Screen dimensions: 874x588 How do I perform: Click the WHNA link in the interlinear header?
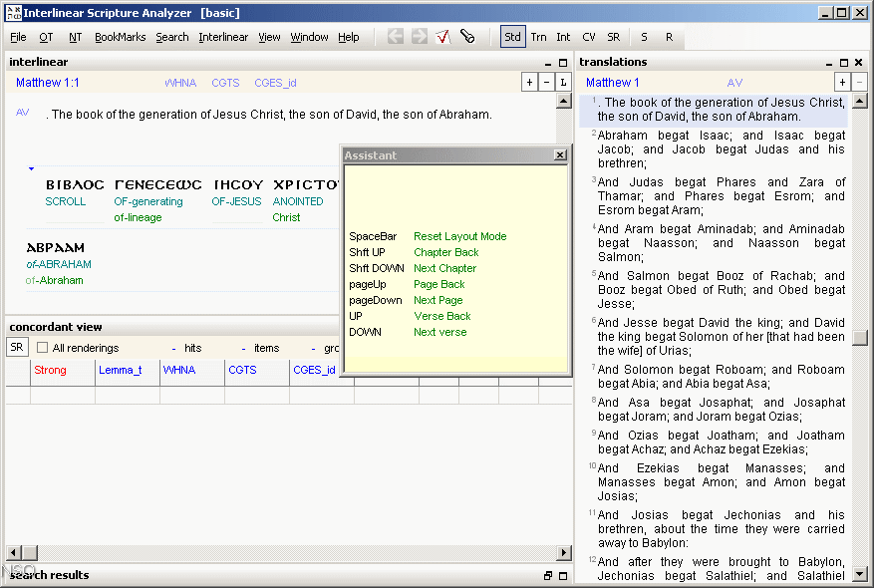pos(180,83)
